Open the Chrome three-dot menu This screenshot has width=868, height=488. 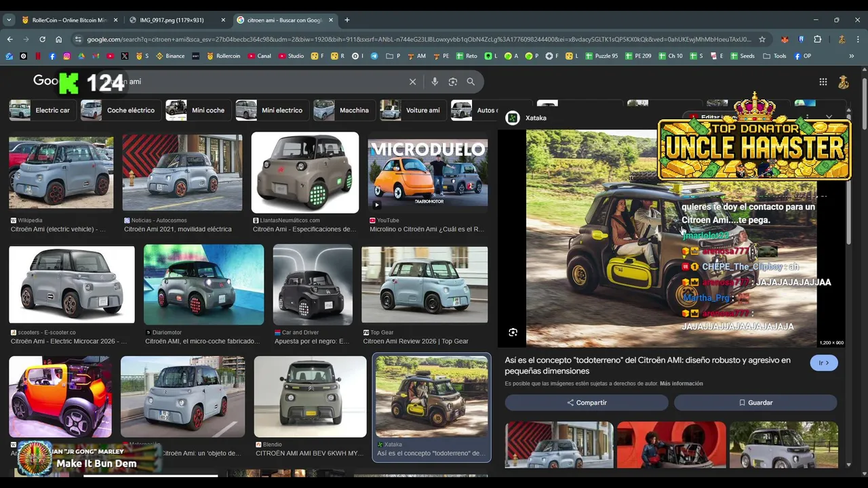point(858,39)
